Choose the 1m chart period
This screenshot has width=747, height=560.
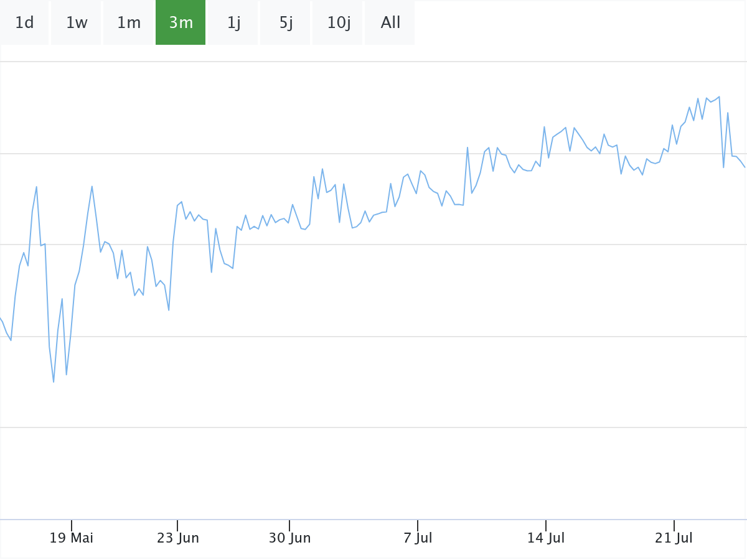[129, 23]
